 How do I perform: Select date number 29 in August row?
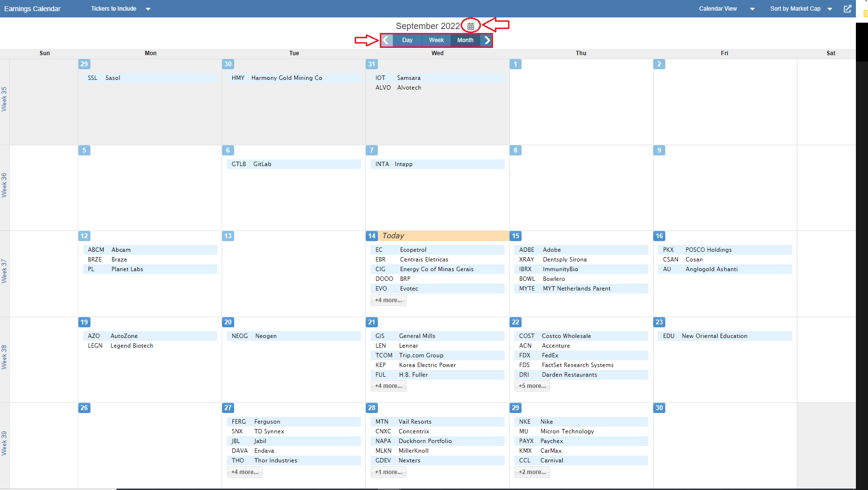84,64
